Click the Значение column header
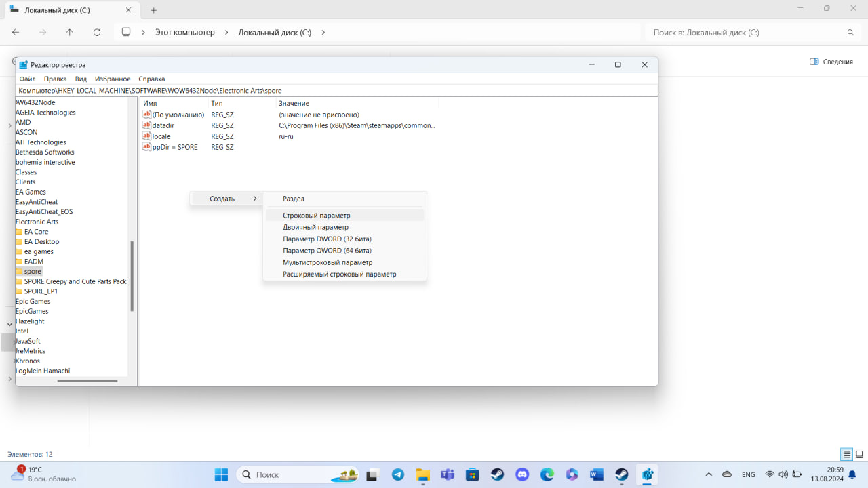Viewport: 868px width, 488px height. pos(357,103)
